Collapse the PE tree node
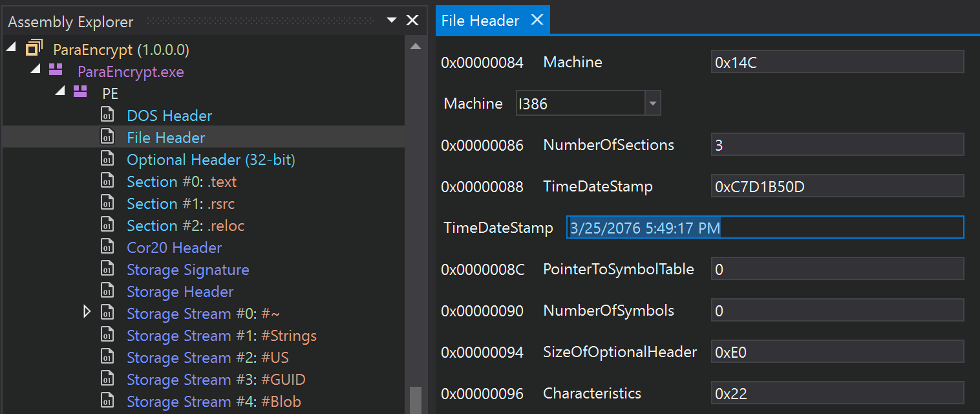980x414 pixels. tap(60, 92)
